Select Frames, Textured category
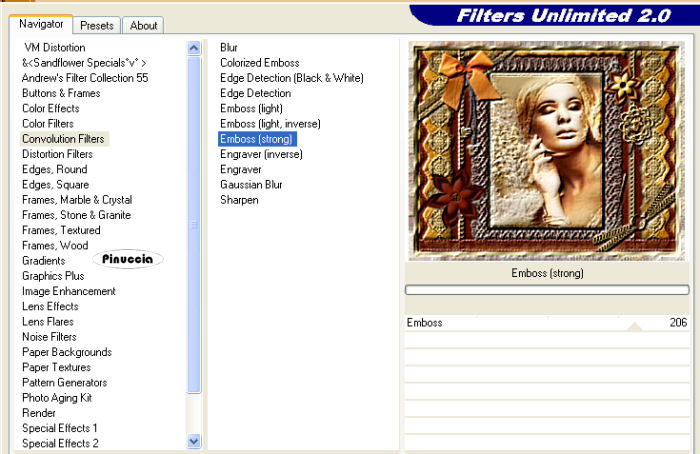Image resolution: width=700 pixels, height=454 pixels. [61, 230]
